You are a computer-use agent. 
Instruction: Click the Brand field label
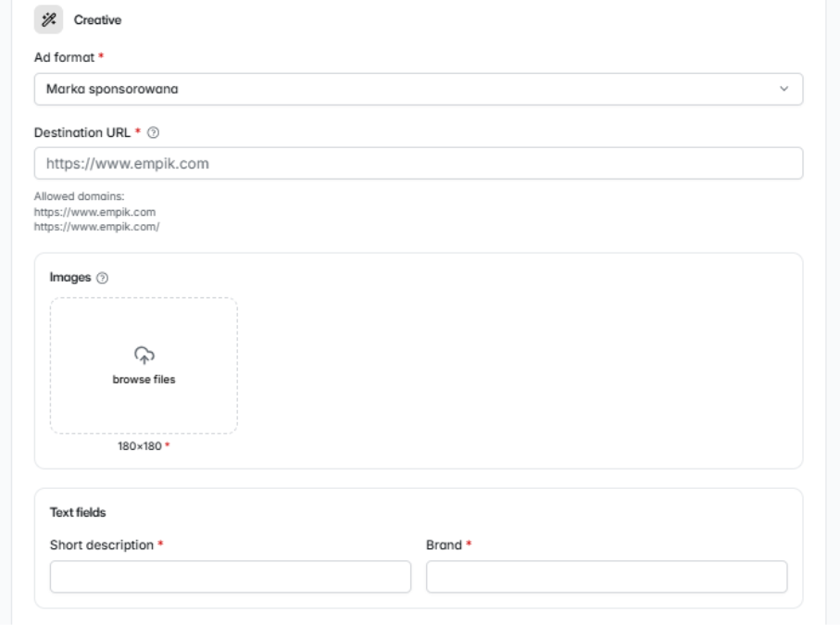point(445,545)
